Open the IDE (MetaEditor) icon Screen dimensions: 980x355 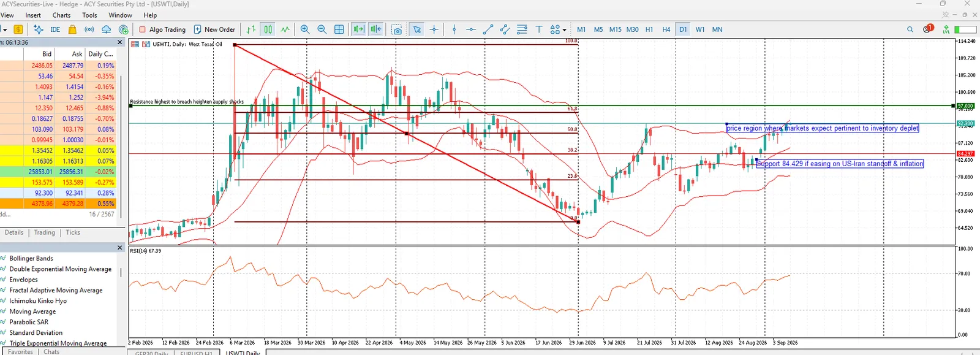(55, 29)
